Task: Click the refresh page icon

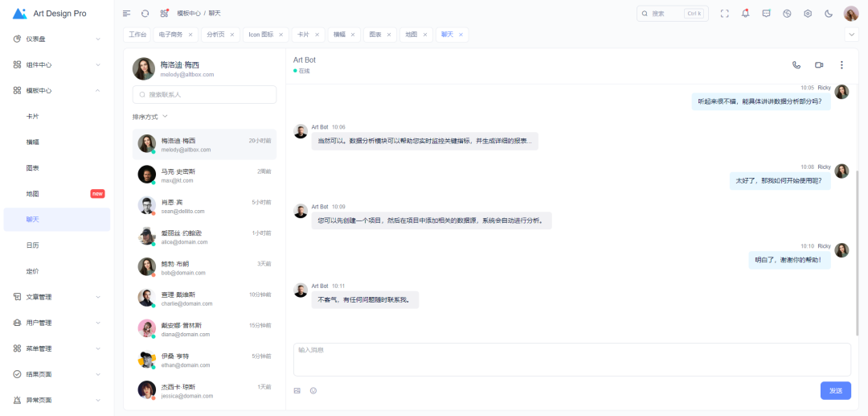Action: pos(145,14)
